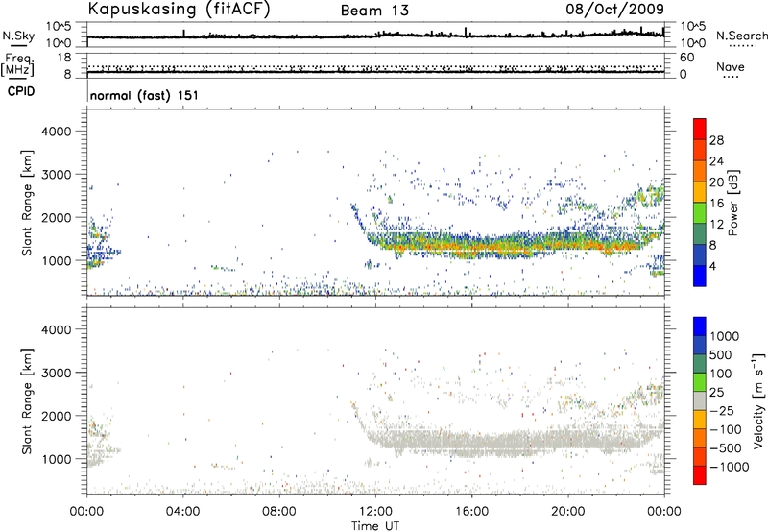The height and width of the screenshot is (532, 768).
Task: Click the Velocity [m s-1] colorbar label
Action: (x=758, y=400)
